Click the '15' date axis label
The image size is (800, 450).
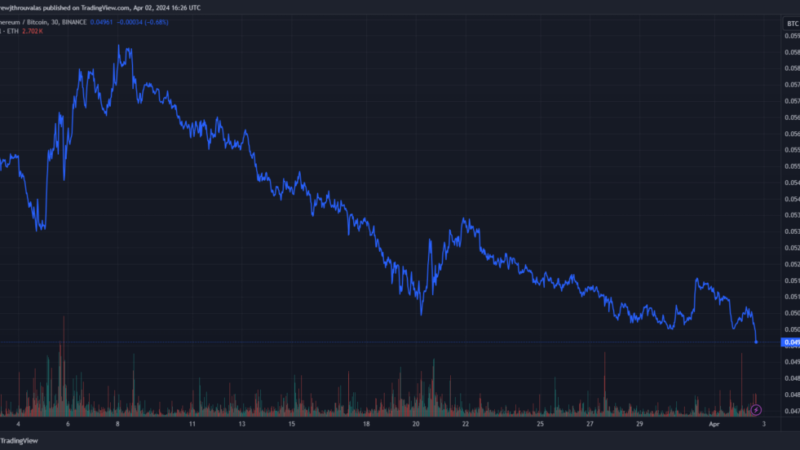[x=291, y=424]
